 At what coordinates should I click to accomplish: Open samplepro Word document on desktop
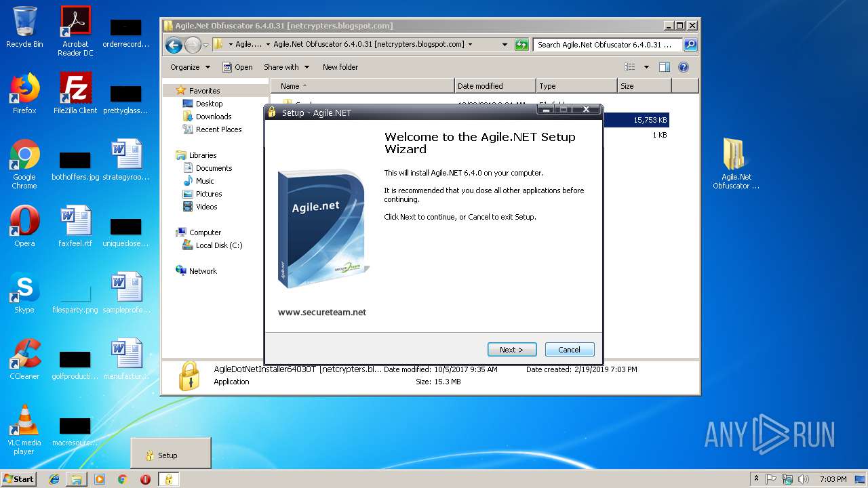tap(126, 293)
